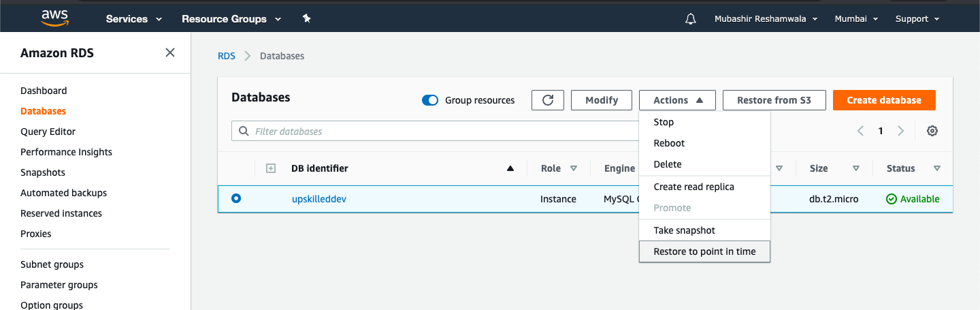The height and width of the screenshot is (310, 980).
Task: Choose Stop from Actions menu
Action: (704, 122)
